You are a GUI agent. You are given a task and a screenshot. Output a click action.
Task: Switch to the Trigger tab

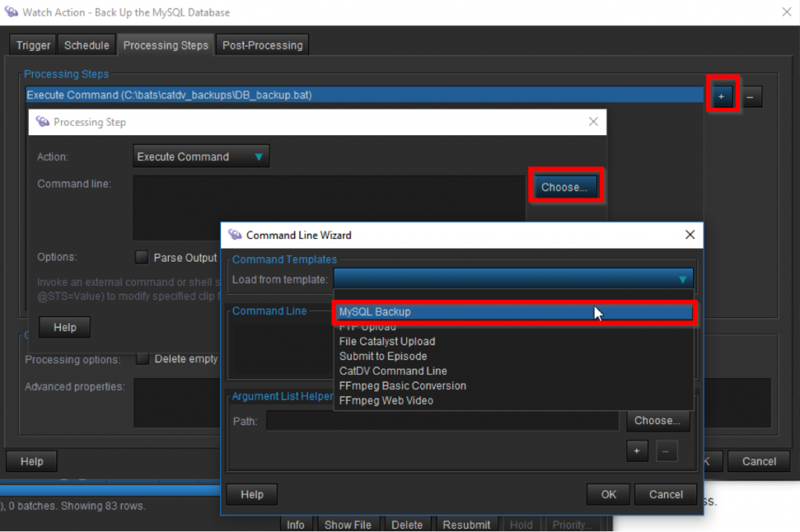[x=34, y=45]
